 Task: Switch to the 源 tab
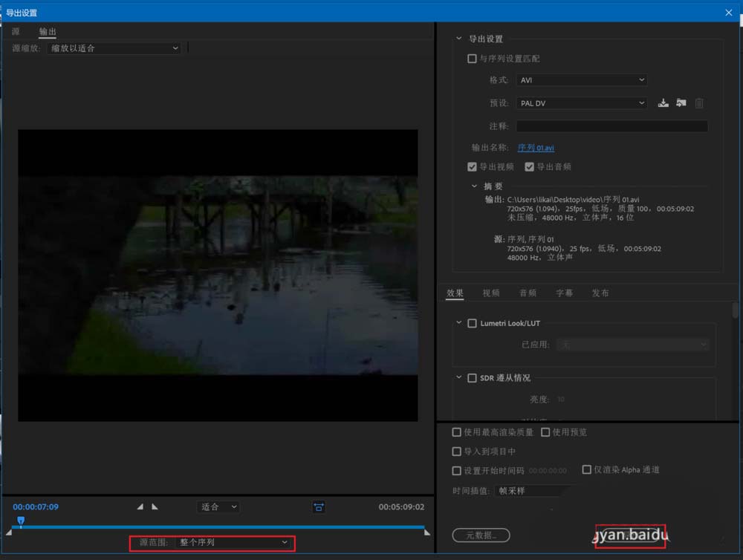(15, 31)
